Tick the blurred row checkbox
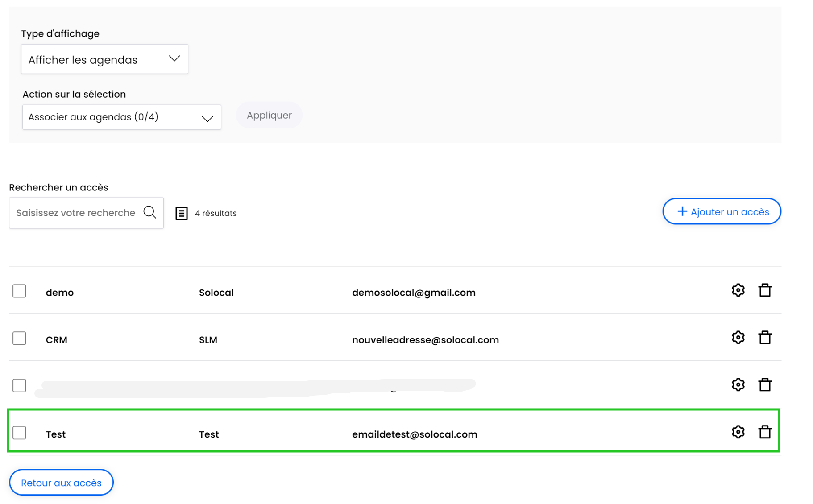The width and height of the screenshot is (813, 504). pyautogui.click(x=19, y=385)
